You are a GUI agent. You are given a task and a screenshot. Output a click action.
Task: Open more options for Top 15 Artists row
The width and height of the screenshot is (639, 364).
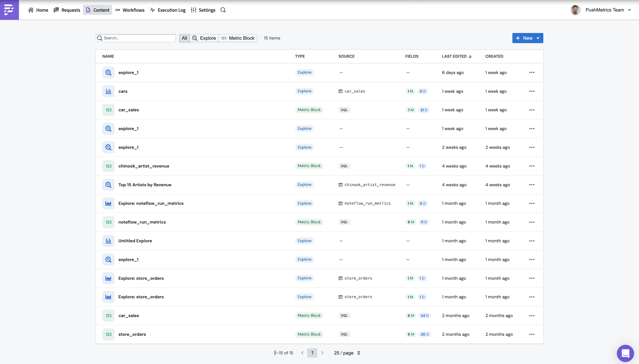point(532,185)
